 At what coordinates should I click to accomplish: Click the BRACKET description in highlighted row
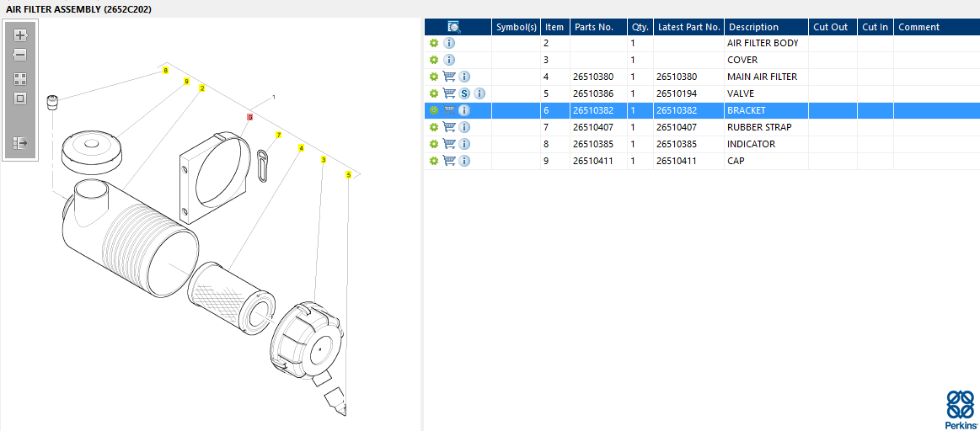(x=747, y=110)
